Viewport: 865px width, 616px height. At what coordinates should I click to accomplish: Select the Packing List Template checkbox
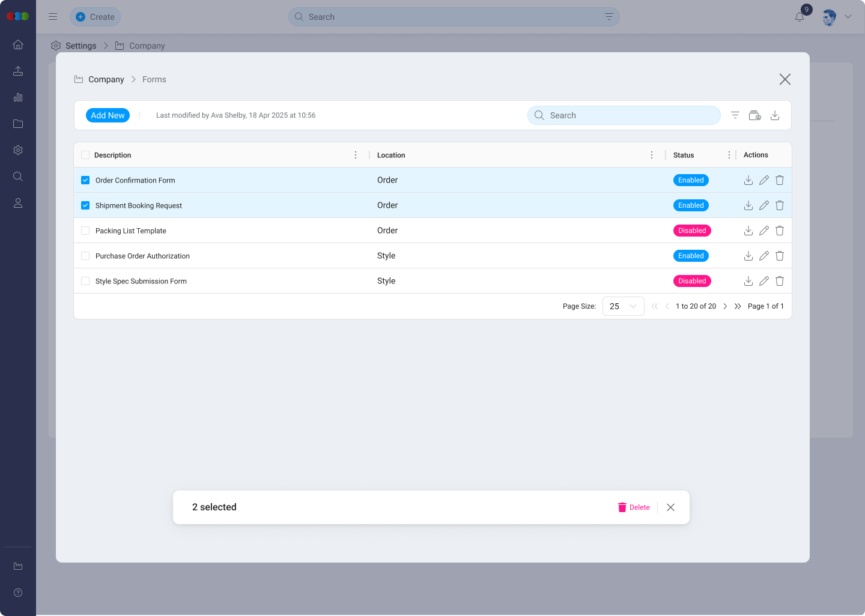tap(85, 230)
